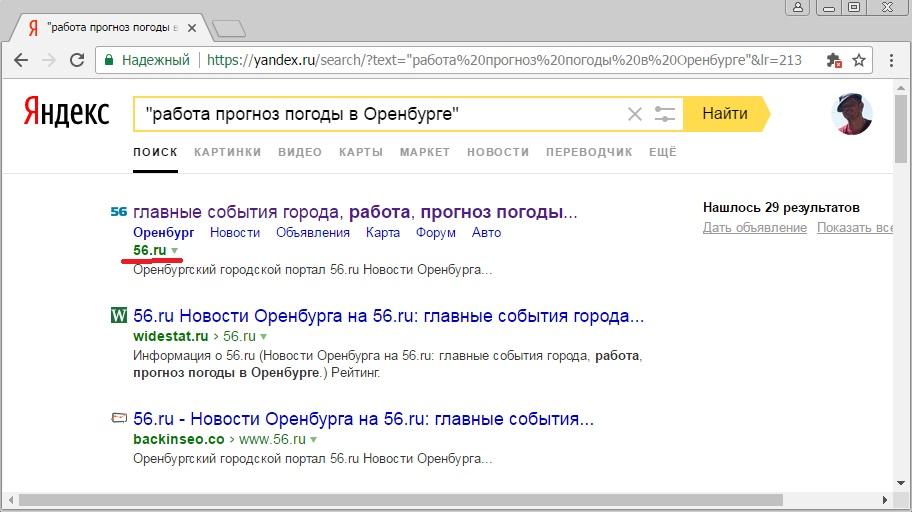Bookmark the page with star icon
The image size is (912, 512).
pyautogui.click(x=859, y=60)
